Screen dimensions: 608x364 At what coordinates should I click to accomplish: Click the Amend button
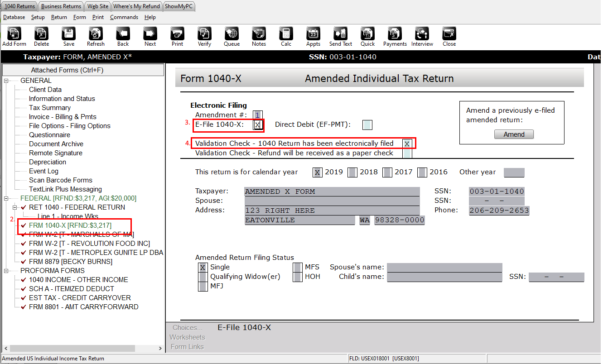(514, 134)
